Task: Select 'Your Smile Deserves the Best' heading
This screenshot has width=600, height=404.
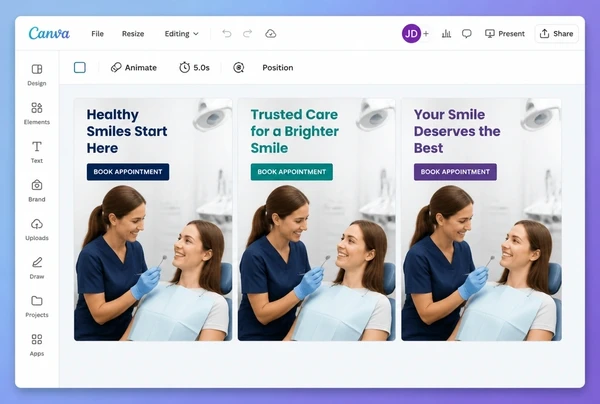Action: 457,131
